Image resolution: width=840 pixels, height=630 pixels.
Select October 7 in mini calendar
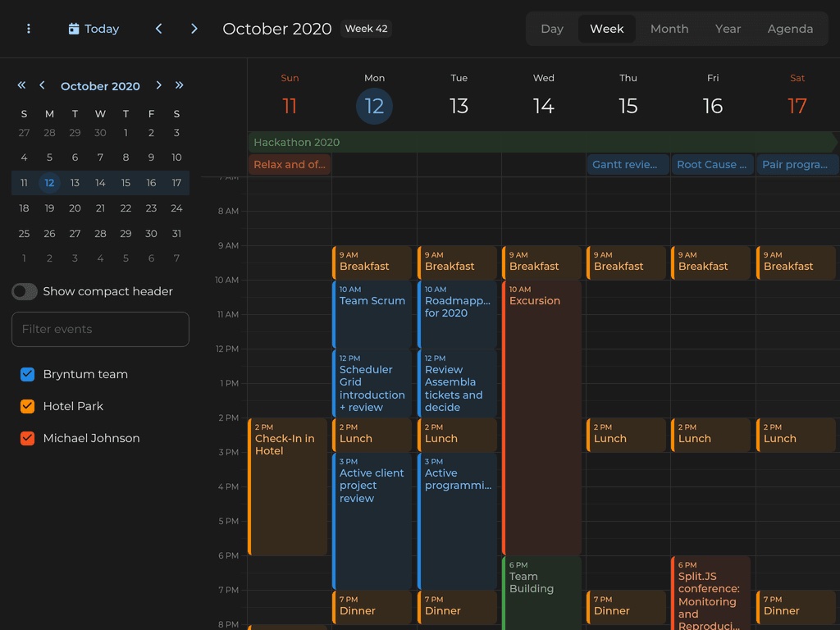(x=100, y=157)
